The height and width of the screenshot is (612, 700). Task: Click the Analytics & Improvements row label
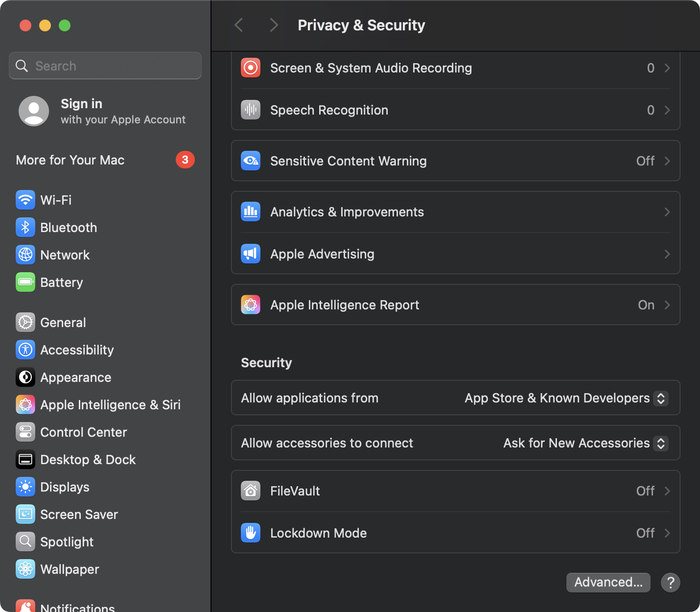347,212
